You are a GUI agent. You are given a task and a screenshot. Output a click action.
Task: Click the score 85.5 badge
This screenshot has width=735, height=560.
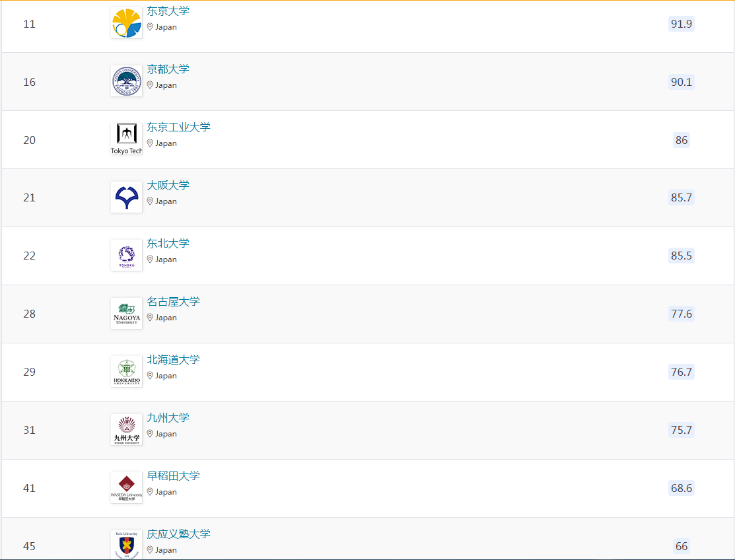click(681, 256)
